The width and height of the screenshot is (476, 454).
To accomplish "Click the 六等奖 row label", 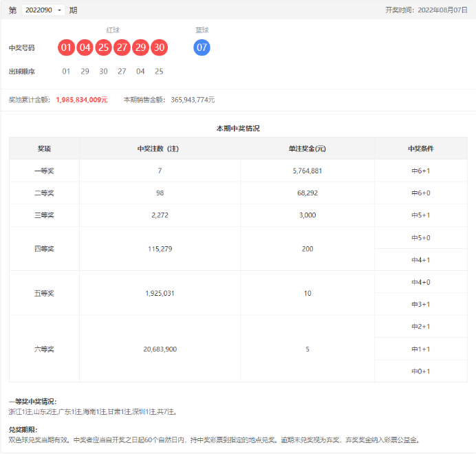I will coord(44,349).
